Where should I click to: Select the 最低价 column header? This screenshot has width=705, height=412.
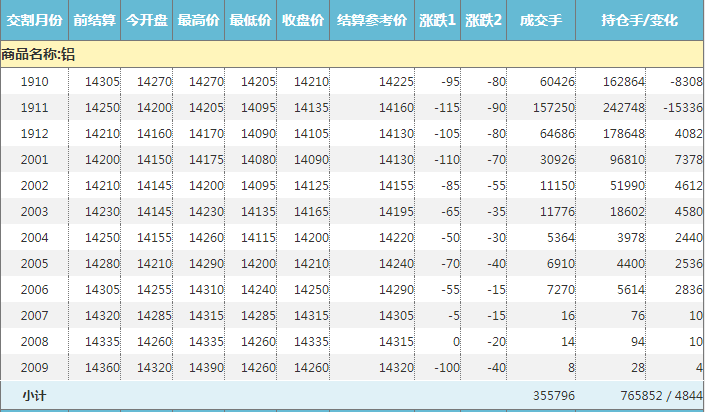point(250,20)
